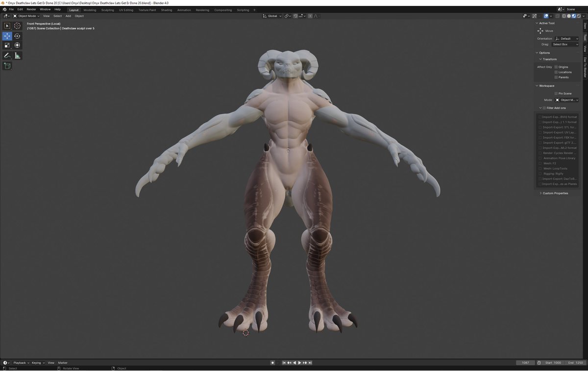588x371 pixels.
Task: Activate the Transform tool
Action: [x=17, y=45]
